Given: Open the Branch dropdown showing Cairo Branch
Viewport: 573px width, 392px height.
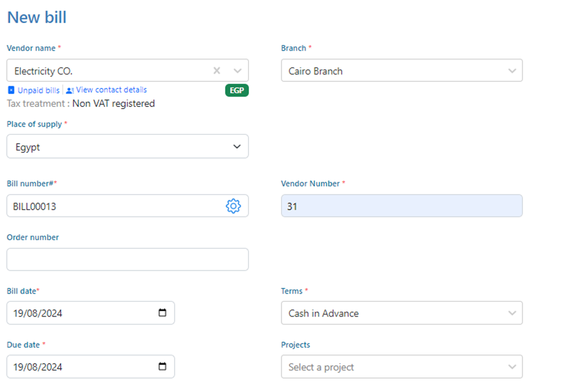Looking at the screenshot, I should (401, 71).
